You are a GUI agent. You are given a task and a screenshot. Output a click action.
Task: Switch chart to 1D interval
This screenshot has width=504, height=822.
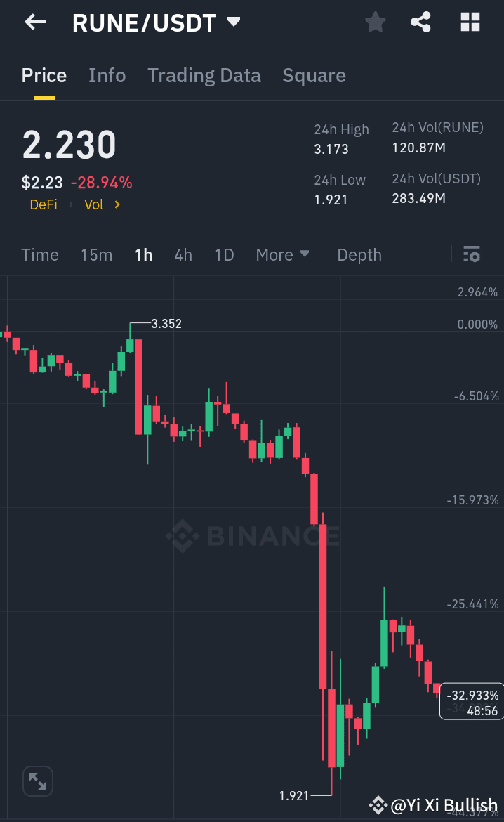coord(224,254)
